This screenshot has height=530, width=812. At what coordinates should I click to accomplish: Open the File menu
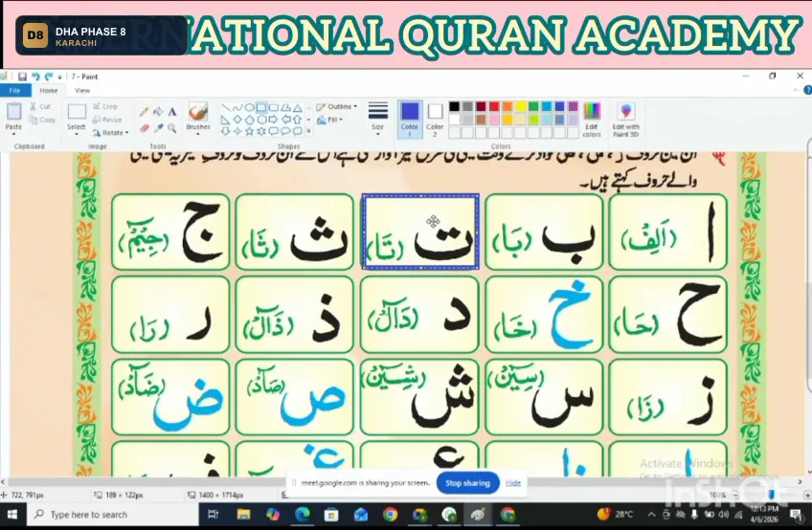click(x=15, y=91)
